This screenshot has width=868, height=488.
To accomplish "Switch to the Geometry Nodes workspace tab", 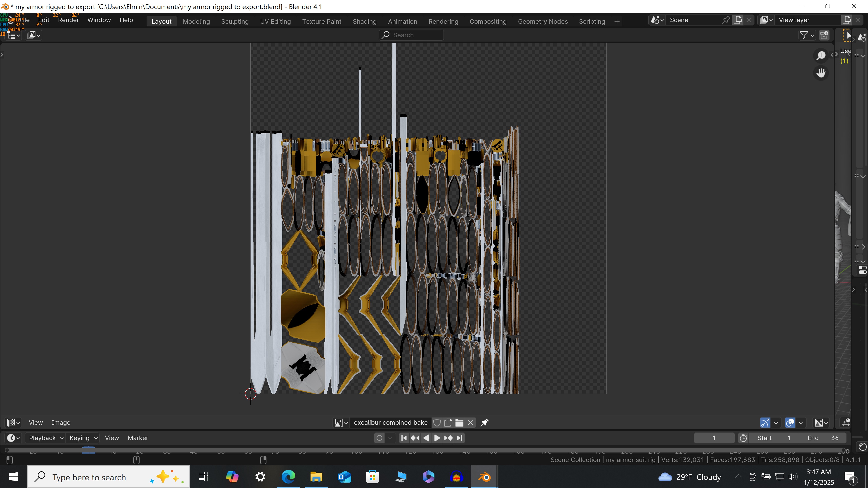I will 542,21.
